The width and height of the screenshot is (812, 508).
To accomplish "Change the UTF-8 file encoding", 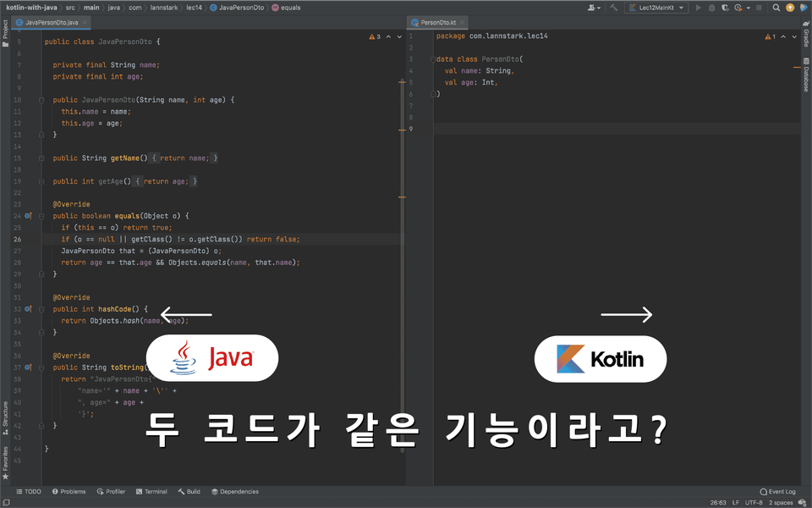I will [754, 503].
